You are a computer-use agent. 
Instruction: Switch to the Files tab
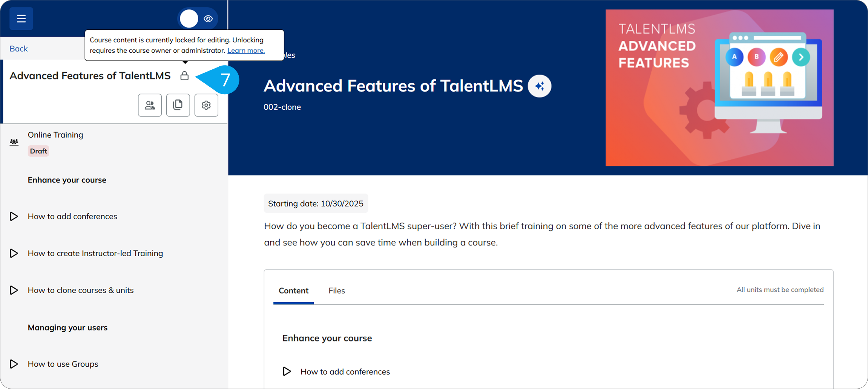(x=336, y=291)
